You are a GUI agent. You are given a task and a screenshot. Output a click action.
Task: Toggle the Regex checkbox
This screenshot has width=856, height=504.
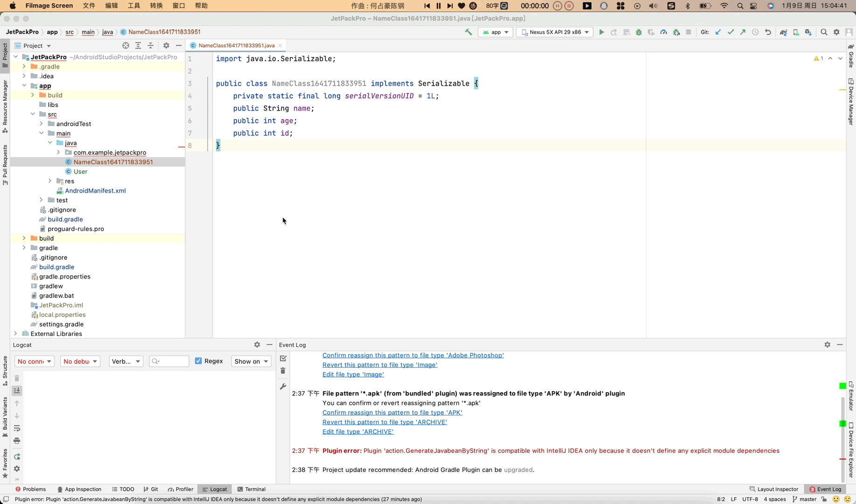point(198,361)
